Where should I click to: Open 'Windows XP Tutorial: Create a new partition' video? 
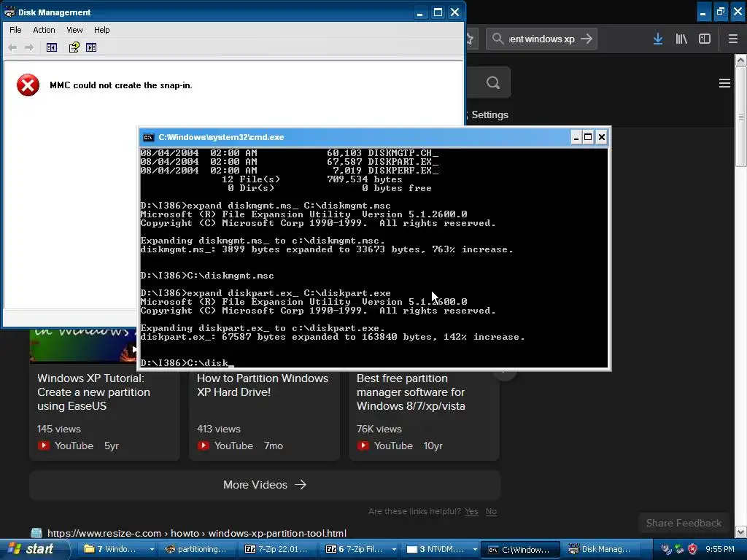[x=93, y=392]
